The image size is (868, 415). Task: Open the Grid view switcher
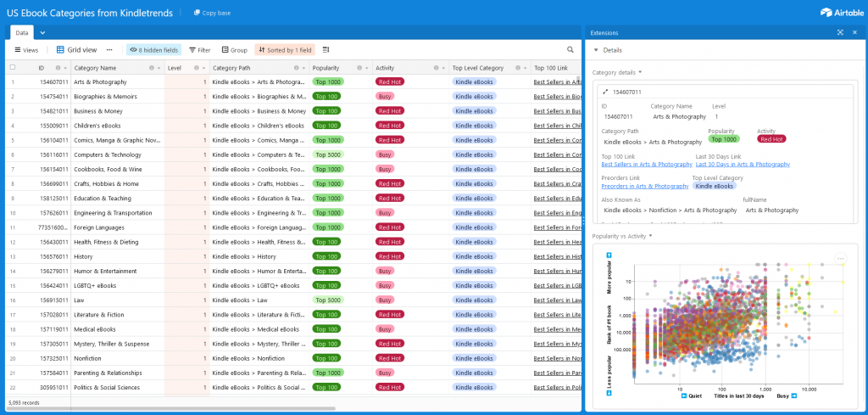(x=77, y=50)
